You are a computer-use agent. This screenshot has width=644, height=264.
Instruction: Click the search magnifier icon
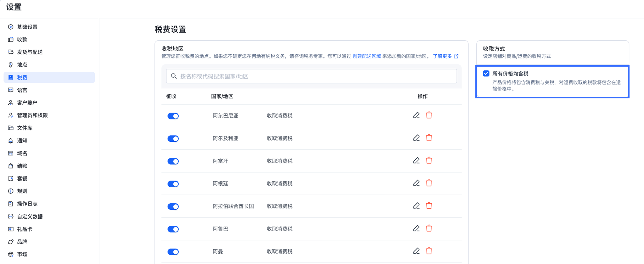(174, 76)
